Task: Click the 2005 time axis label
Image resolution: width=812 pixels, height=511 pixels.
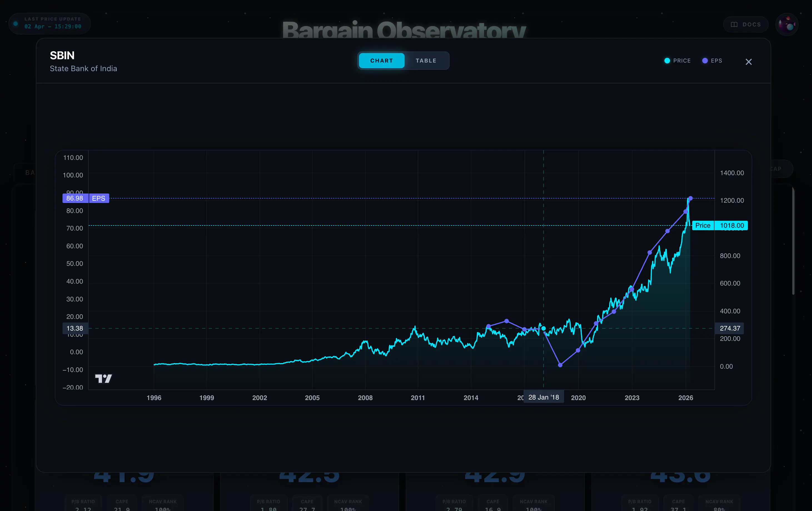Action: tap(312, 398)
